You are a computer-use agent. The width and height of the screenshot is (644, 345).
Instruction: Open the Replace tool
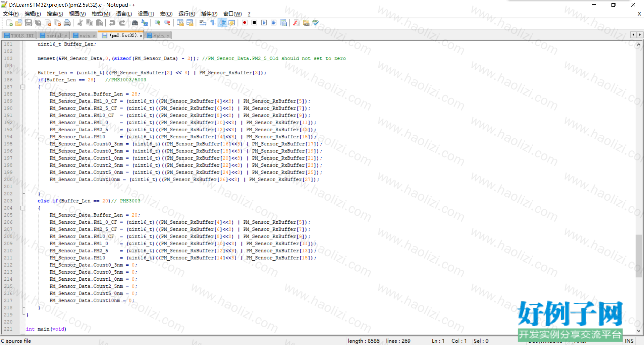(145, 23)
